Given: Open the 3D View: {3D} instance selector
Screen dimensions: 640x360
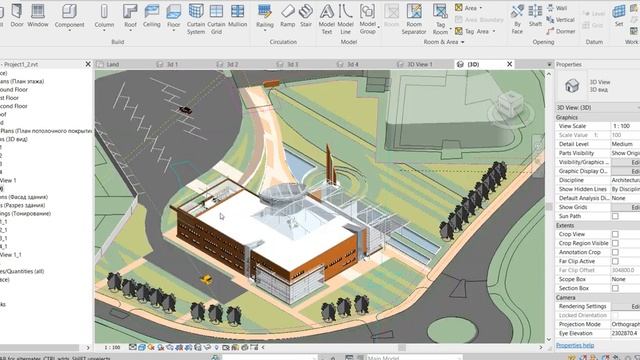Looking at the screenshot, I should pyautogui.click(x=598, y=108).
